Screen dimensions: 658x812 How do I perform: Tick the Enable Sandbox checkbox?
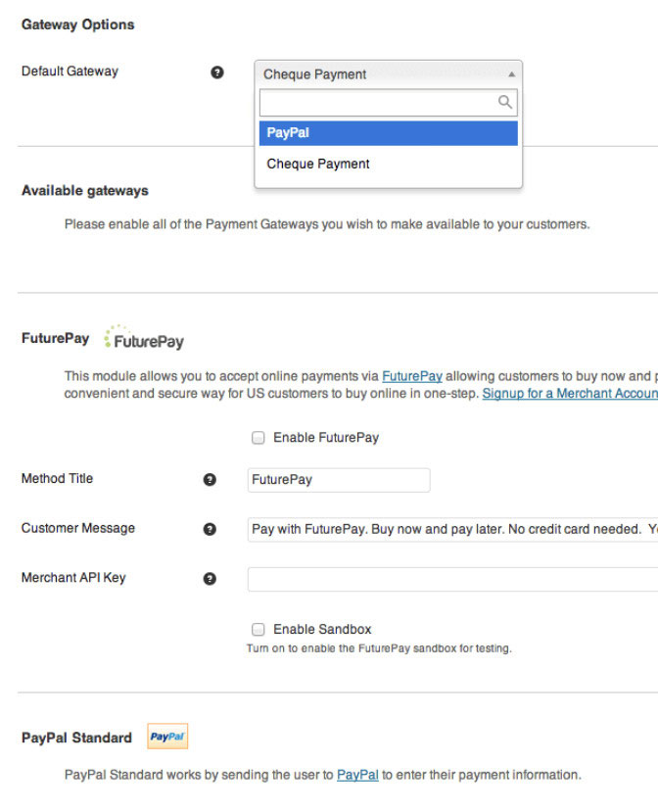coord(258,630)
